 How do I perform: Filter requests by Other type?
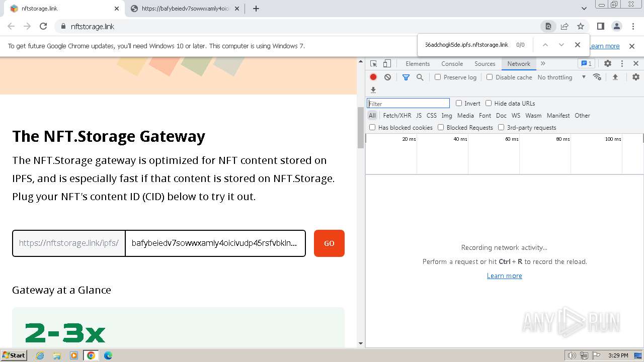pyautogui.click(x=582, y=116)
